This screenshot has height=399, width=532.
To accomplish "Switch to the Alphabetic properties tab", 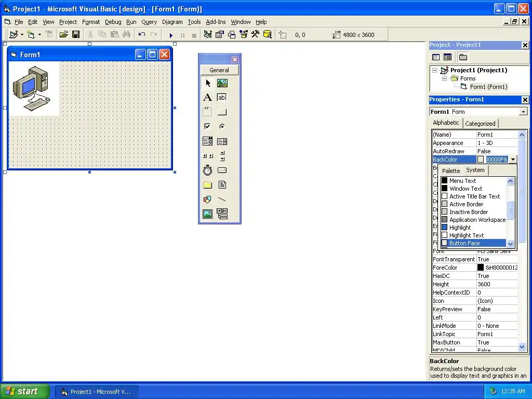I will pos(446,123).
